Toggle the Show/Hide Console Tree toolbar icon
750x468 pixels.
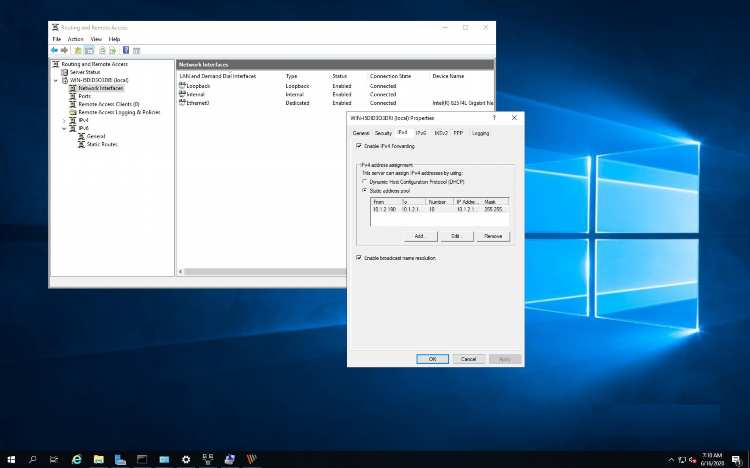click(89, 50)
